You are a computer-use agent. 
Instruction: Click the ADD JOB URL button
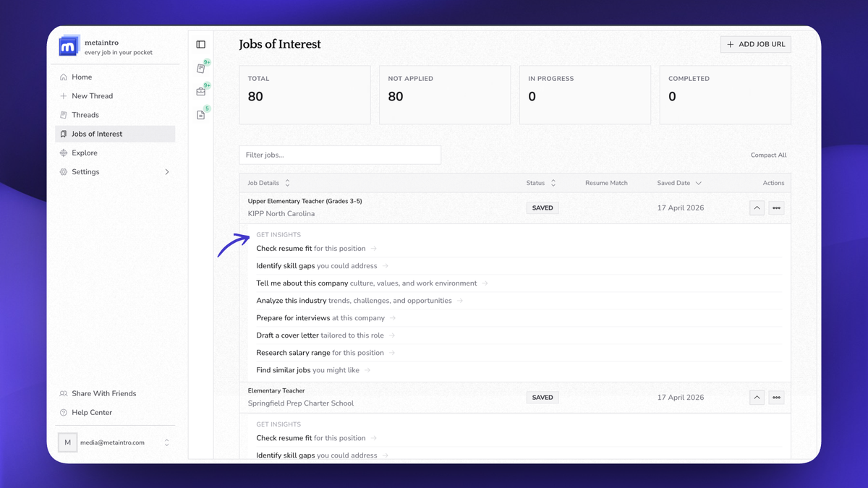pos(756,45)
